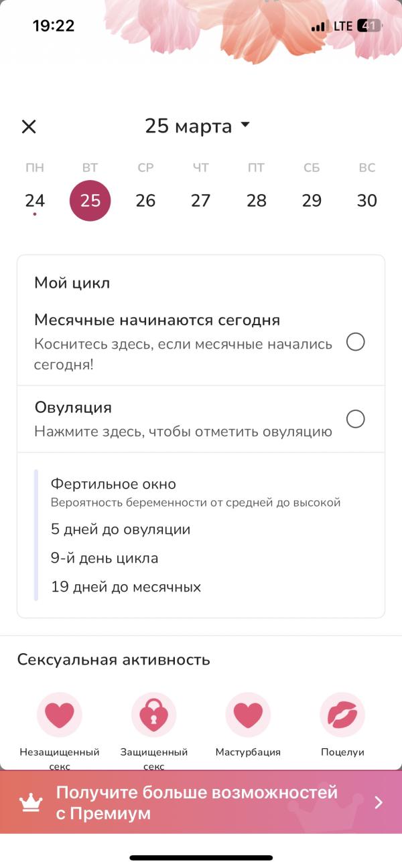This screenshot has height=868, width=402.
Task: Toggle the ovulation radio button
Action: click(x=355, y=420)
